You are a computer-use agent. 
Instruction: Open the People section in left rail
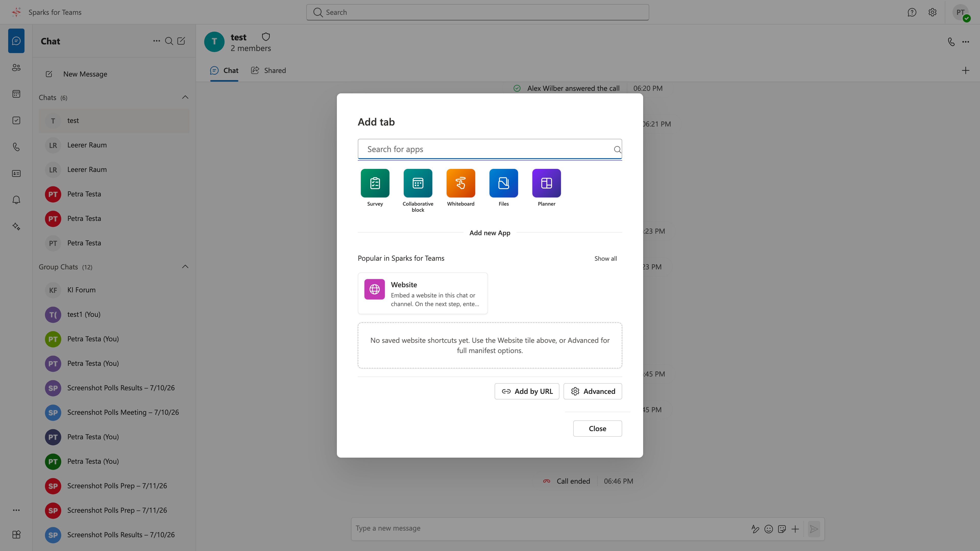(16, 67)
